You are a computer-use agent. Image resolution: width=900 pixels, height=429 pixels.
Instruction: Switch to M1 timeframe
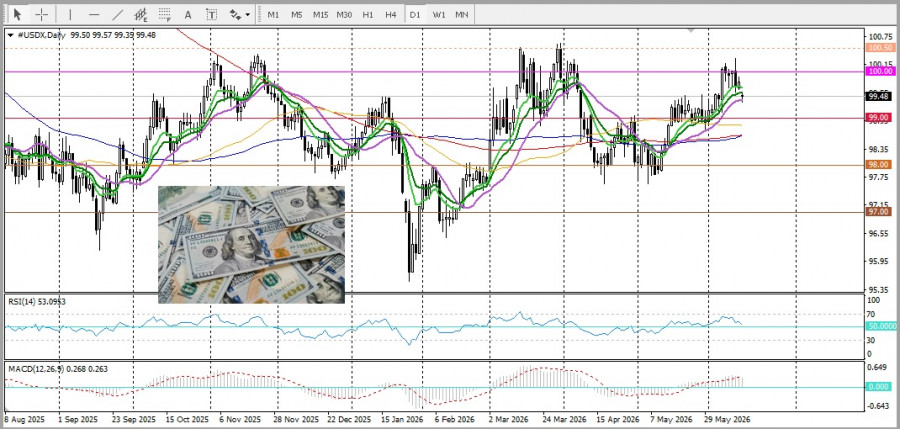point(273,15)
